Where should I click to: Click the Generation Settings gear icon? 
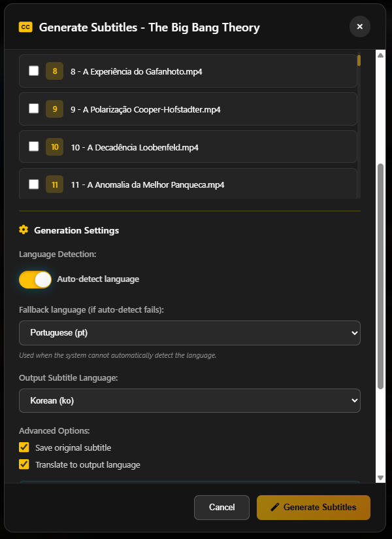pyautogui.click(x=24, y=230)
